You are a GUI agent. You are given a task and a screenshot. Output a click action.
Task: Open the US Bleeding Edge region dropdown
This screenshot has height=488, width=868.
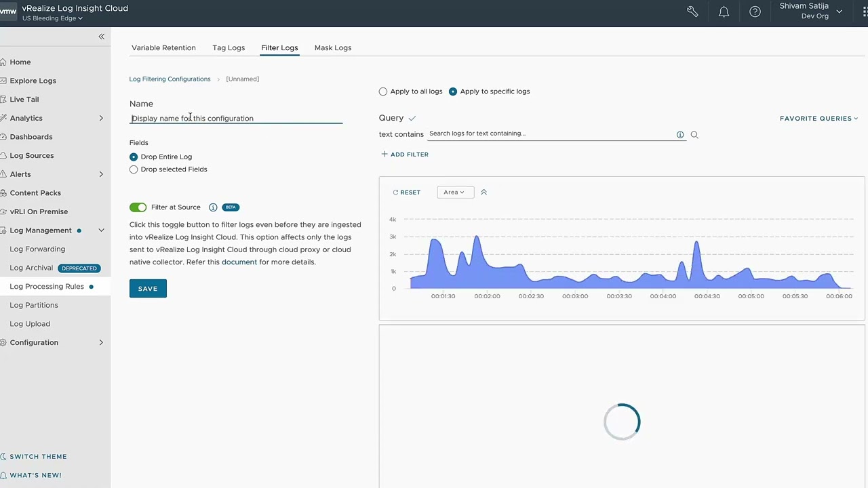(x=53, y=18)
